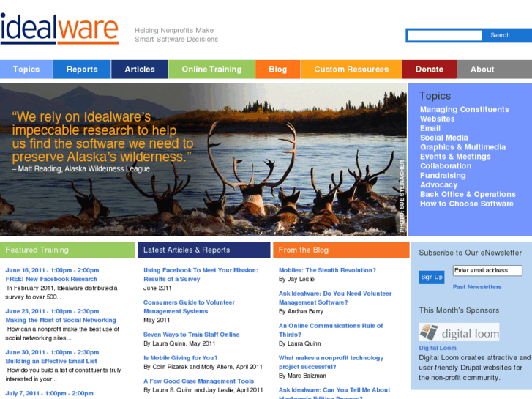Image resolution: width=532 pixels, height=399 pixels.
Task: Switch to the Blog navigation tab
Action: [278, 70]
